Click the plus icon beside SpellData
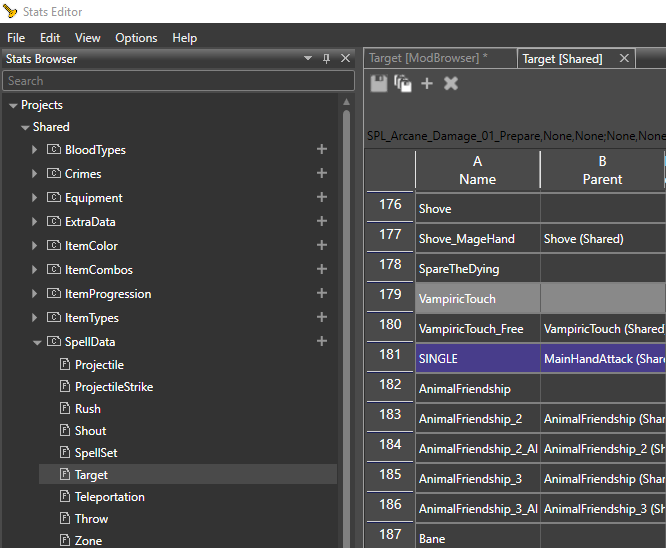This screenshot has height=548, width=666. [x=322, y=342]
